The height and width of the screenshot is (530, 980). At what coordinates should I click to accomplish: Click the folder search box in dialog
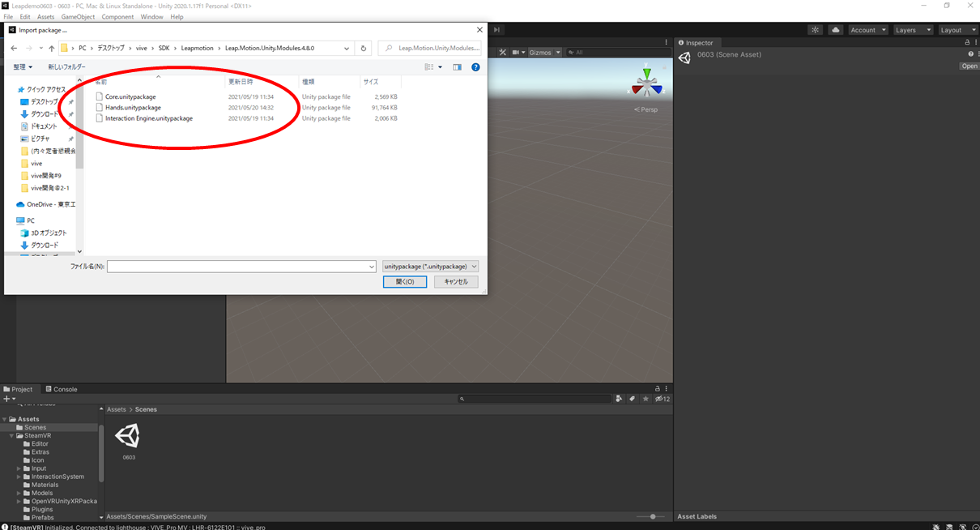(x=429, y=48)
